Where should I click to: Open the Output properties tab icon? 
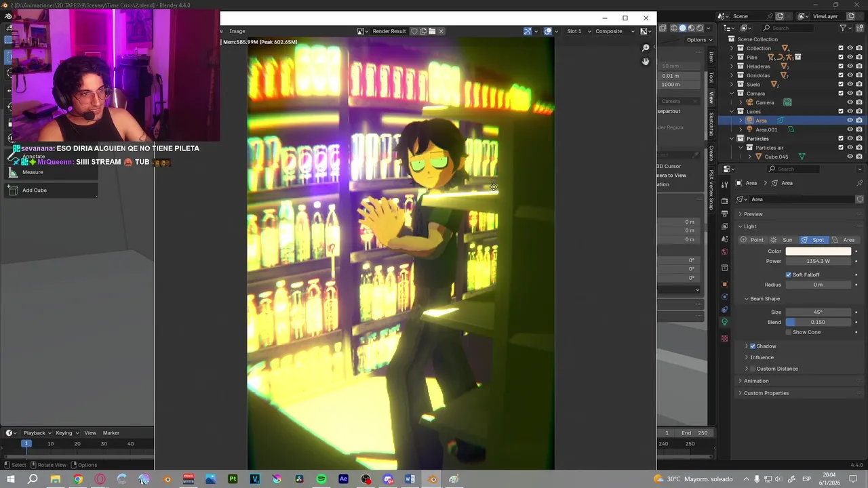(x=724, y=213)
